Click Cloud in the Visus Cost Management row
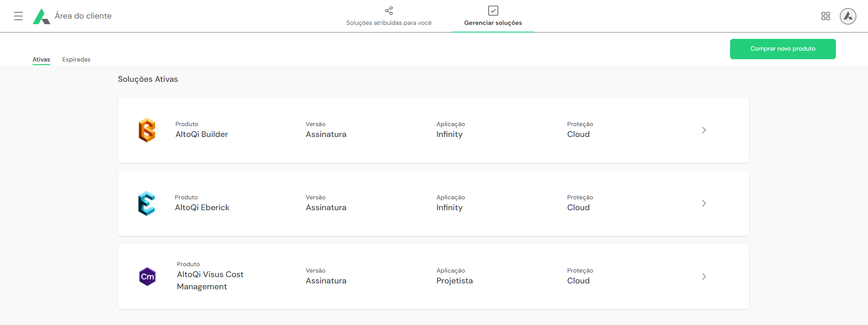The image size is (868, 325). 579,281
